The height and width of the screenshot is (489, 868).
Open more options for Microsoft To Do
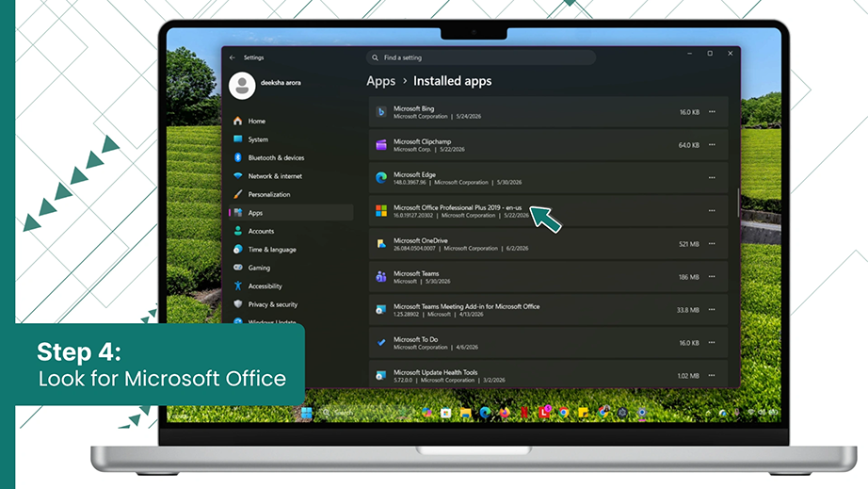coord(712,342)
